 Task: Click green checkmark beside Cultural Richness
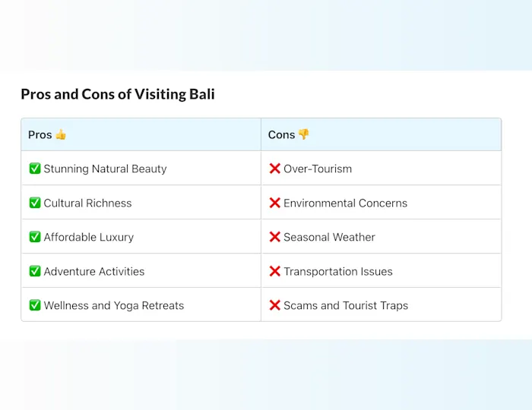(x=35, y=203)
